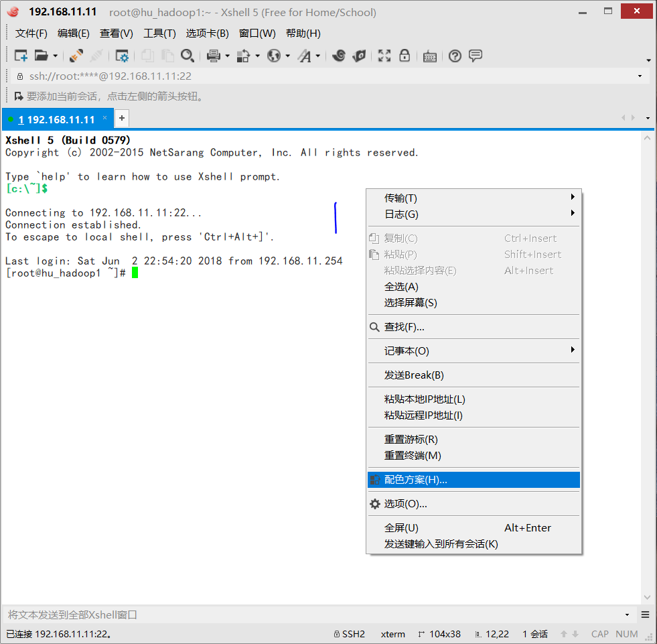Click the feedback speech bubble icon
The width and height of the screenshot is (657, 644).
tap(476, 56)
